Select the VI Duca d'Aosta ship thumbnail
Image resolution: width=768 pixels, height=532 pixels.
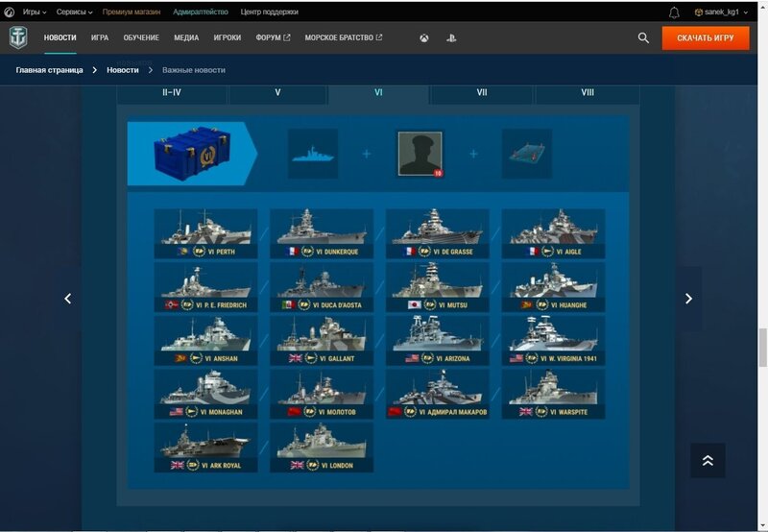(322, 287)
